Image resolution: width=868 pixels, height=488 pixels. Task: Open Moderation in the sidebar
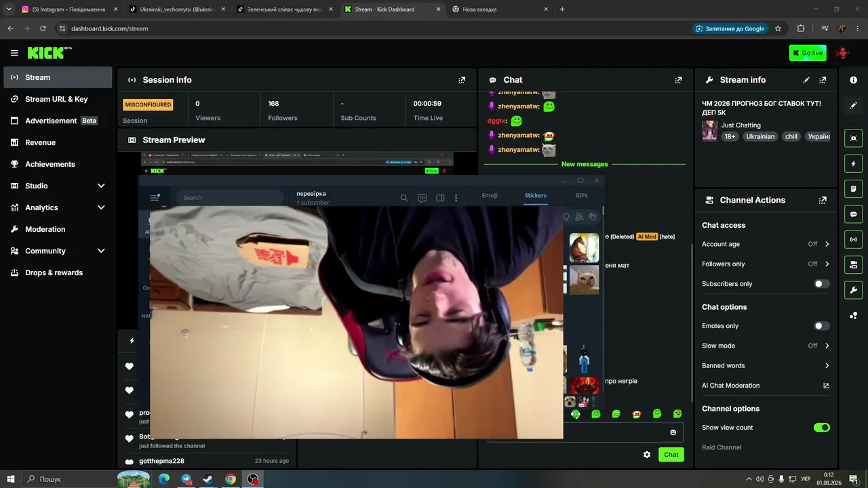(x=58, y=229)
